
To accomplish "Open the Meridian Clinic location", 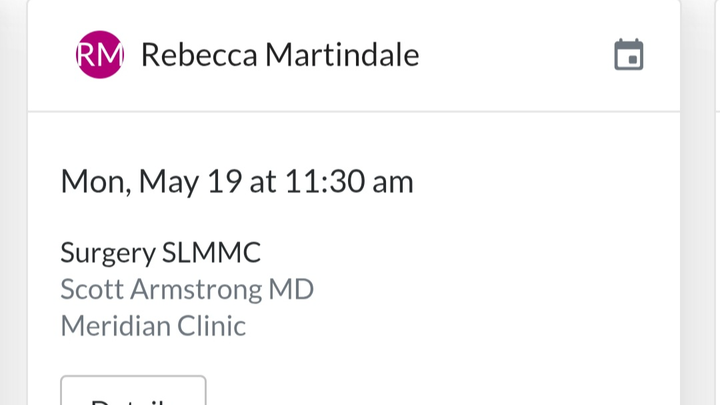I will tap(153, 326).
